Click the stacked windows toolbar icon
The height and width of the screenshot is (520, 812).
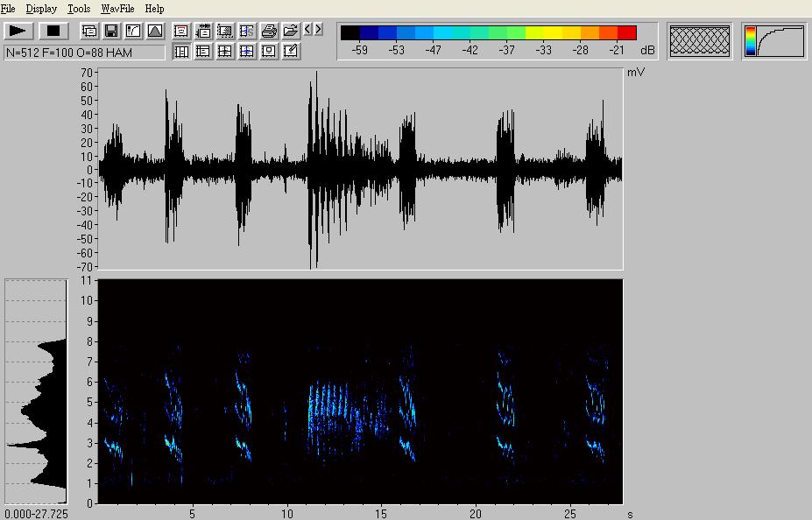coord(89,31)
